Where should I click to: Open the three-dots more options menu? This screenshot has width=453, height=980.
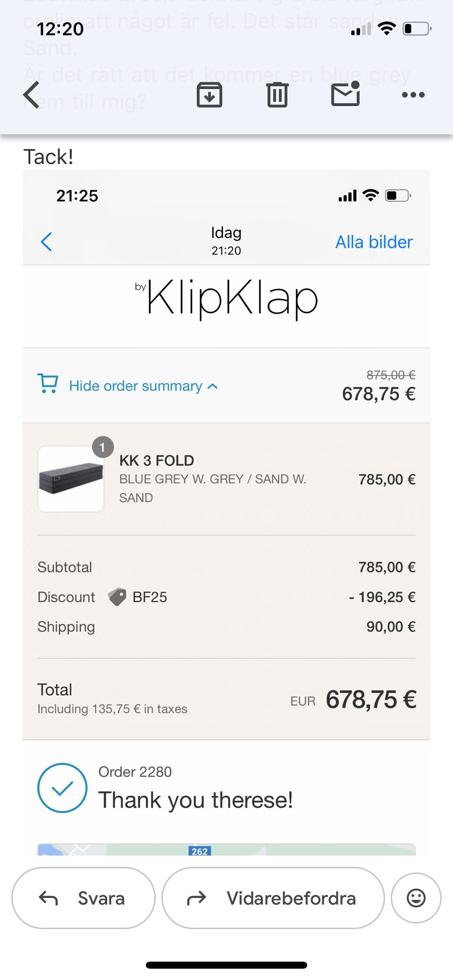pos(413,95)
